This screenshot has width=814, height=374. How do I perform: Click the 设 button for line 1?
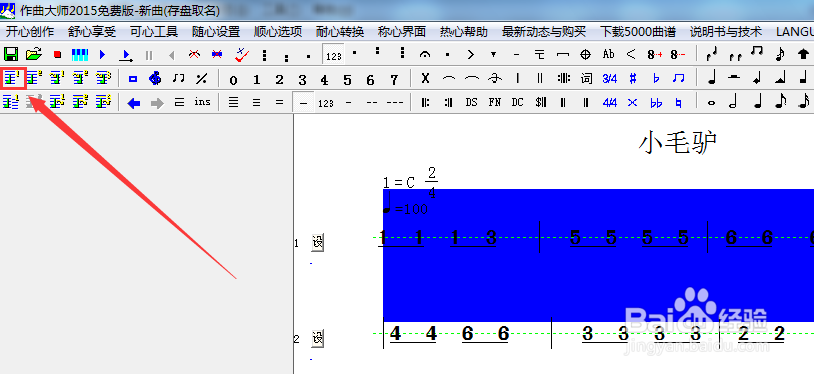tap(317, 242)
